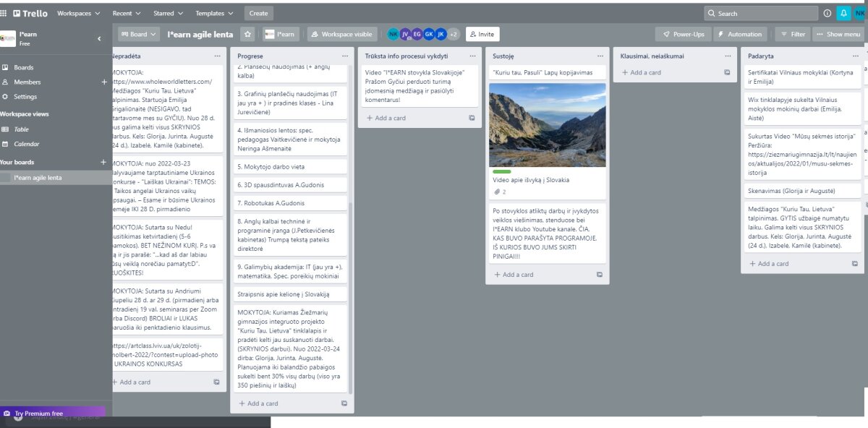The image size is (868, 428).
Task: Create card from template in Sustoję list
Action: [x=599, y=275]
